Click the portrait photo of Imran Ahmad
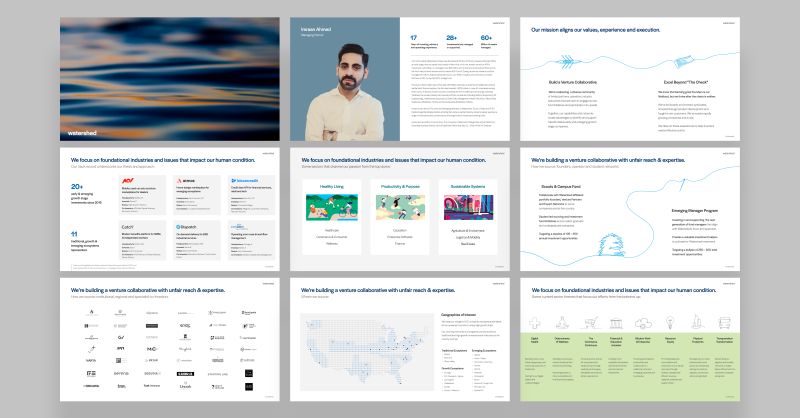 pyautogui.click(x=344, y=92)
